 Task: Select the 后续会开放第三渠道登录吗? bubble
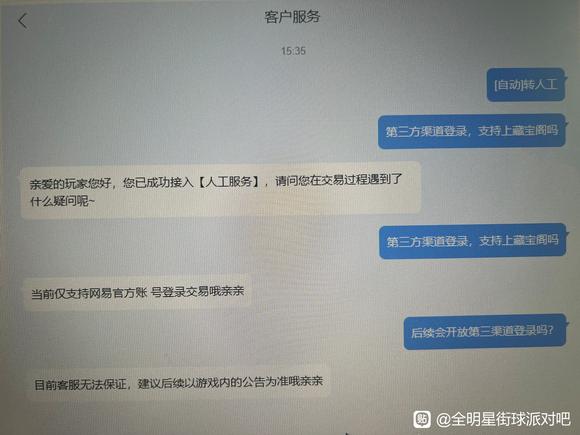(x=485, y=331)
